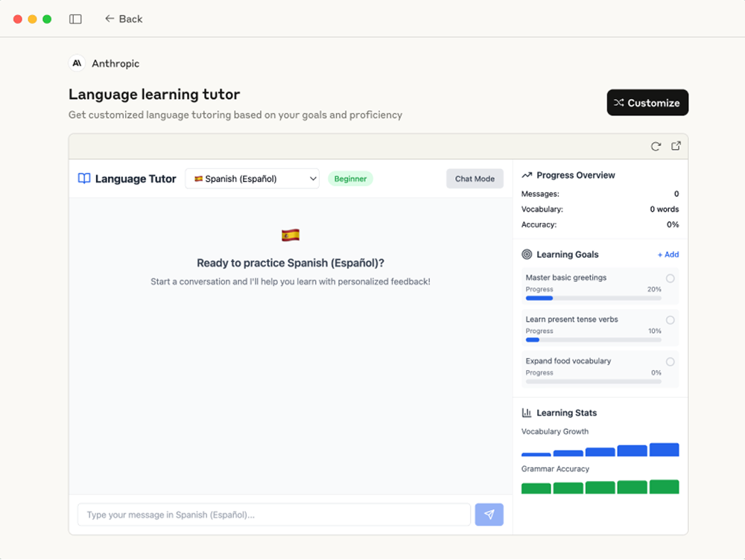Screen dimensions: 745x560
Task: Click the Anthropic logo avatar
Action: tap(77, 63)
